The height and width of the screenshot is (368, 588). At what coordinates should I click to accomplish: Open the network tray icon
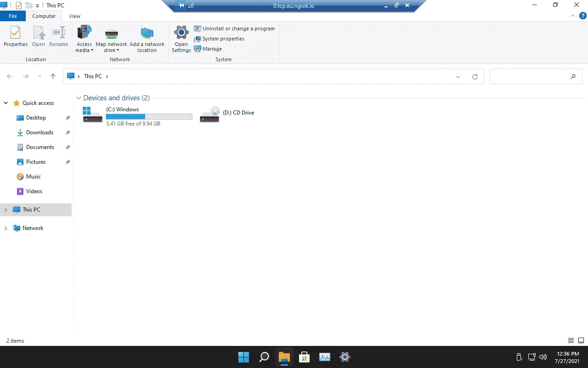pyautogui.click(x=531, y=357)
